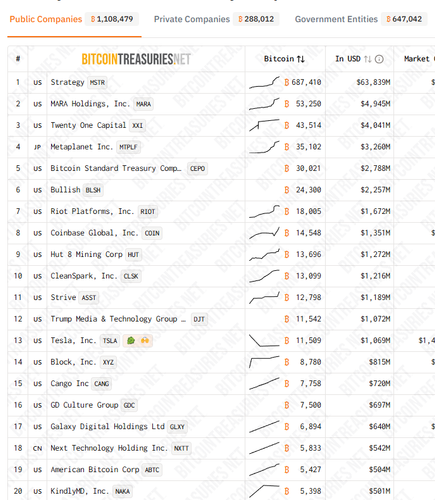Click the info icon beside In USD
Viewport: 435px width, 500px height.
point(379,59)
